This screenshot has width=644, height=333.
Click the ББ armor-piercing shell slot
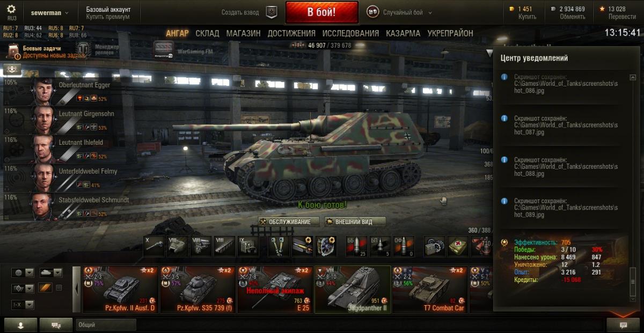[x=356, y=246]
